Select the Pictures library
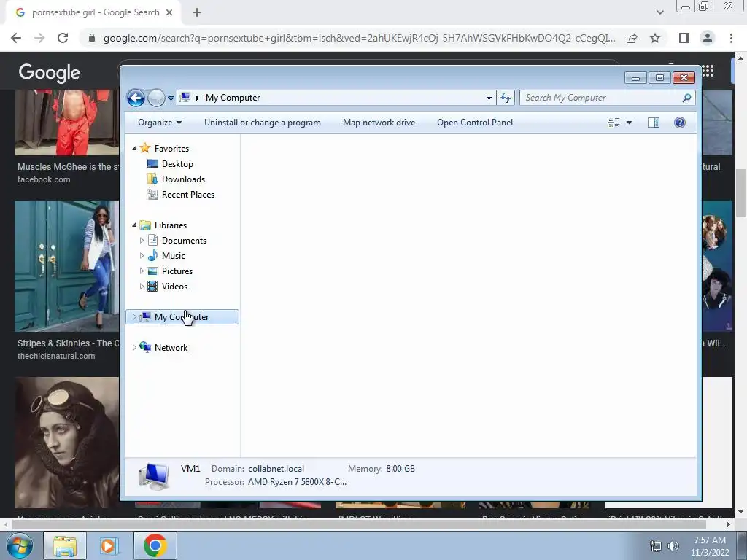 tap(177, 271)
